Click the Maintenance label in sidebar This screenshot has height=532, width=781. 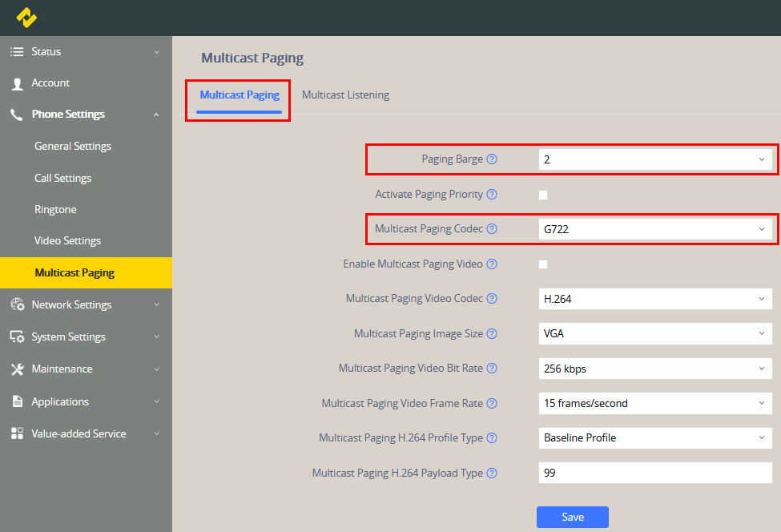tap(62, 369)
